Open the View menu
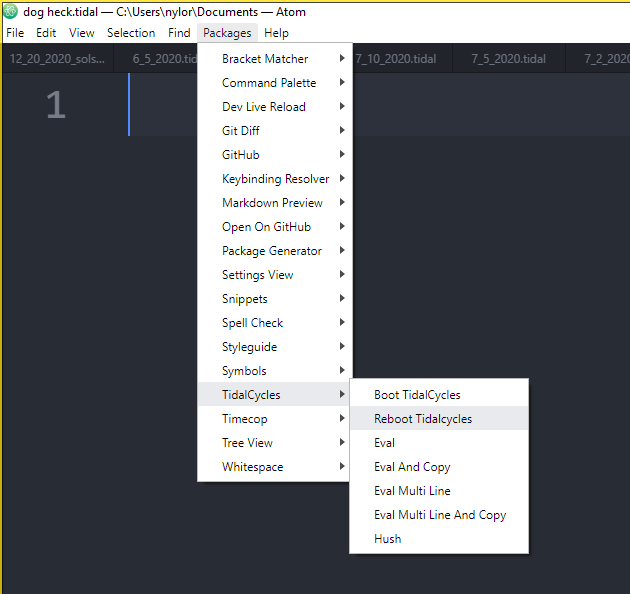 pyautogui.click(x=82, y=33)
